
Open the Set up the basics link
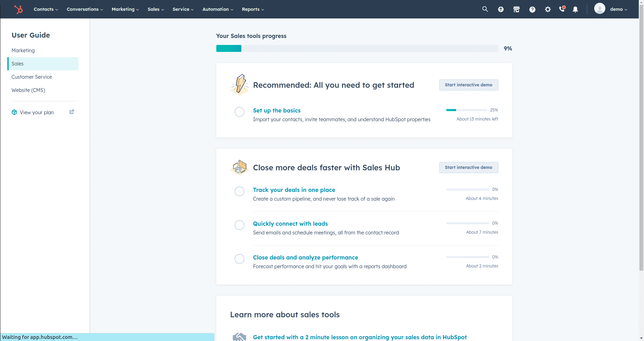tap(277, 110)
